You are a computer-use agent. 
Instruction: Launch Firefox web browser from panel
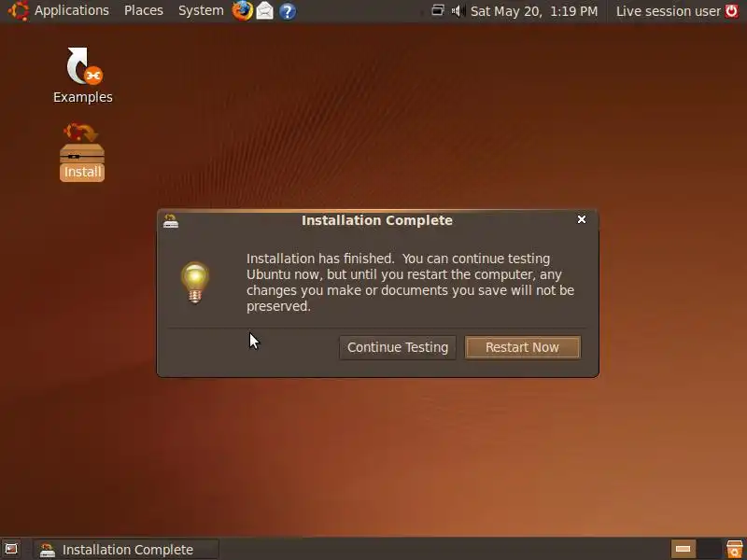(x=243, y=10)
